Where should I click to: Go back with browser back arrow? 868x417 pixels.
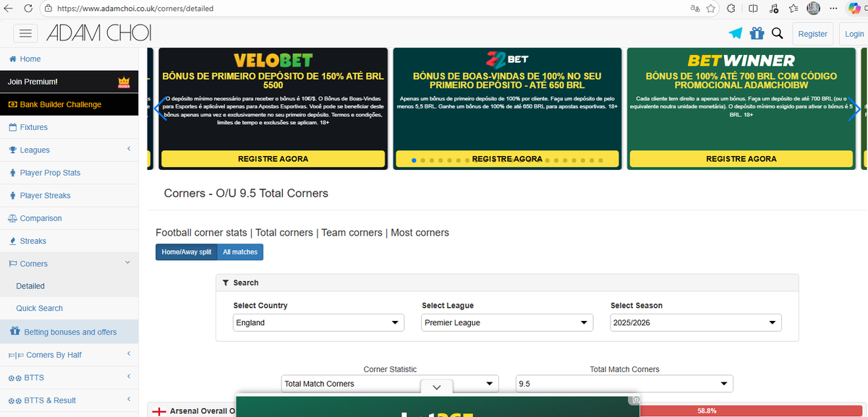pos(9,9)
